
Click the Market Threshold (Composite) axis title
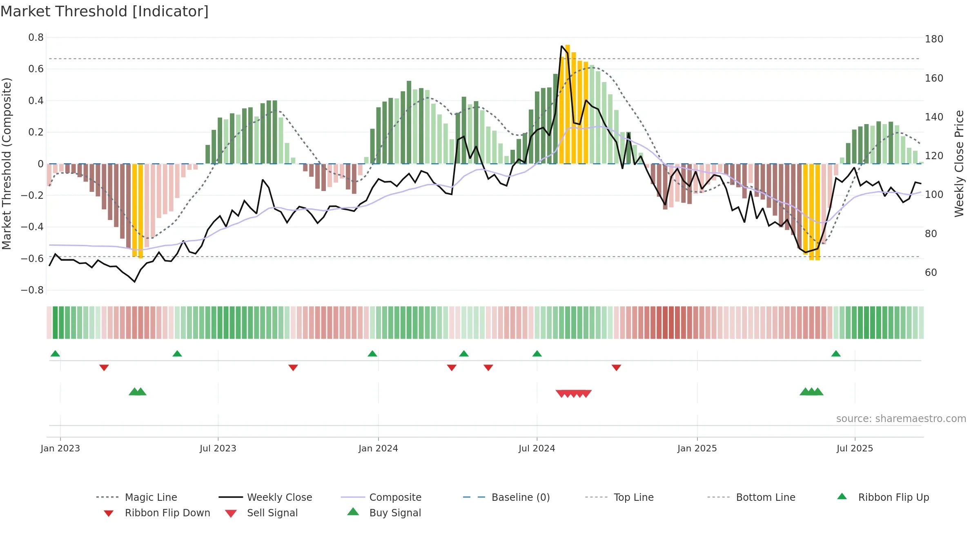pos(7,164)
